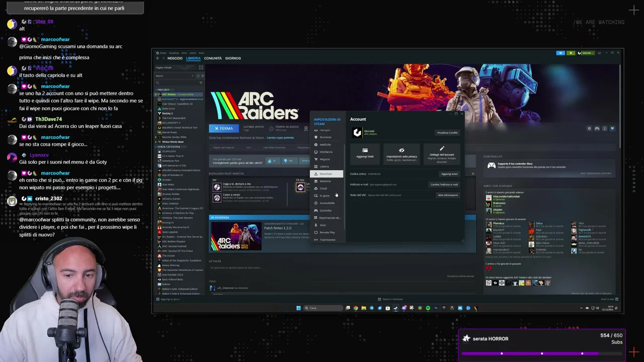The height and width of the screenshot is (362, 644).
Task: Click the Aggiungi amici button
Action: tap(449, 174)
